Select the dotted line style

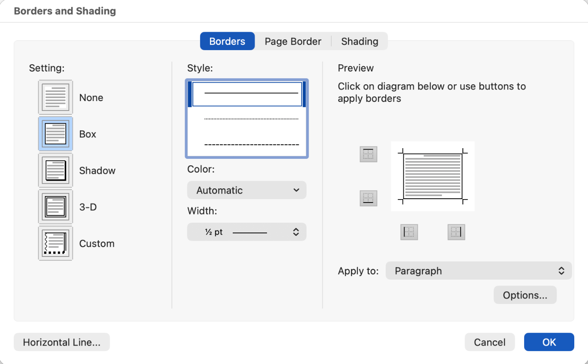coord(246,119)
